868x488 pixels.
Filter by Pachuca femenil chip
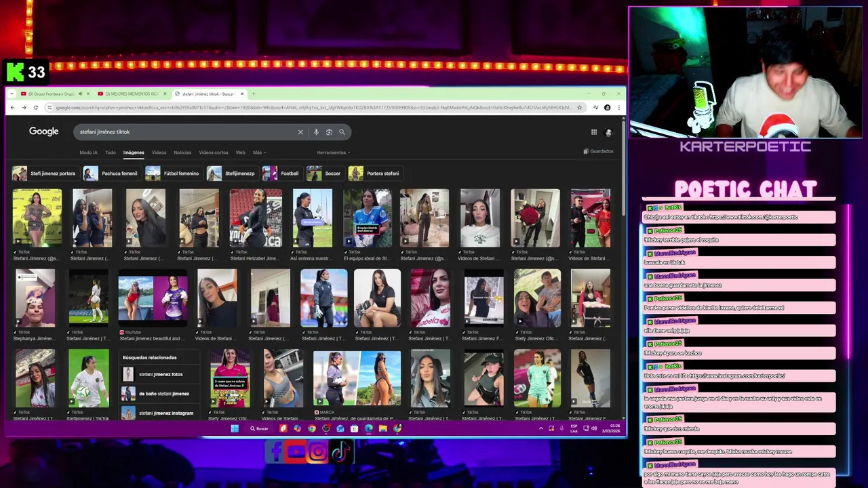pyautogui.click(x=112, y=174)
